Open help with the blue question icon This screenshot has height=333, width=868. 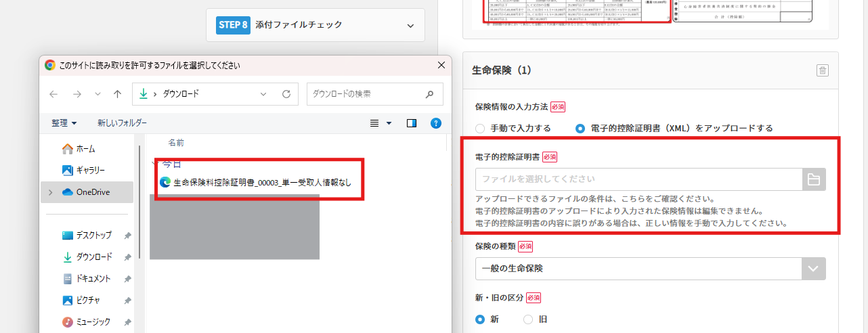click(x=436, y=123)
